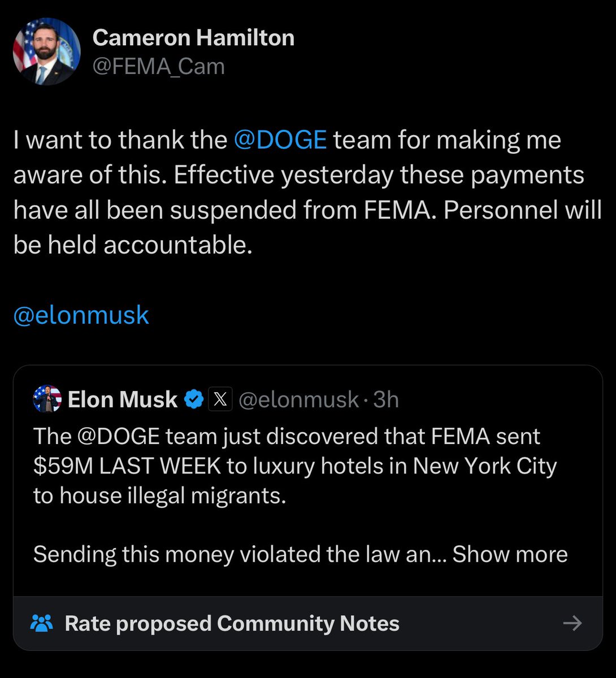This screenshot has width=616, height=678.
Task: Click the blue verified checkmark badge
Action: [x=195, y=400]
